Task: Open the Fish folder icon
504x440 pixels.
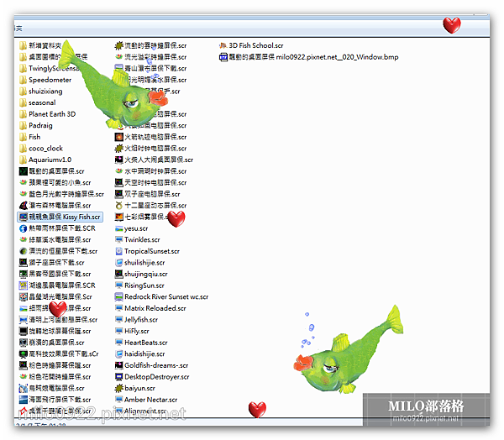Action: [x=23, y=137]
